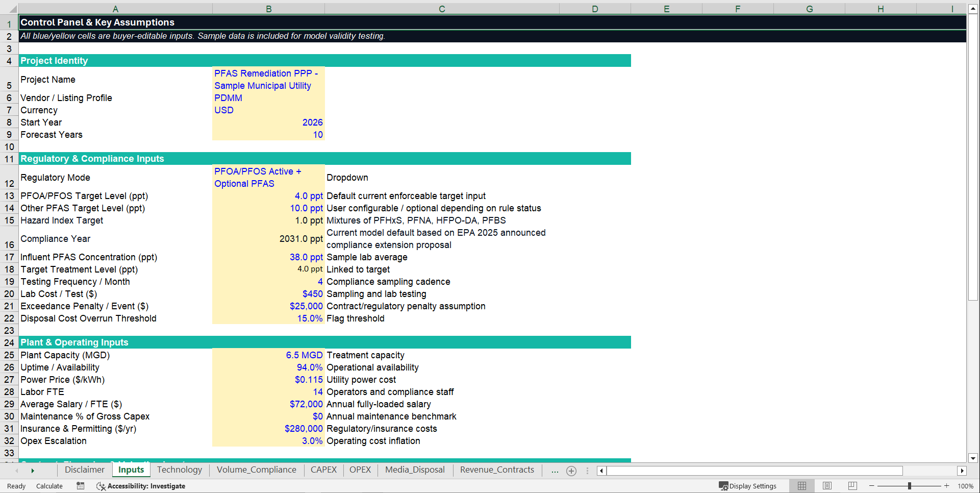Click the Calculate status bar indicator
Image resolution: width=980 pixels, height=493 pixels.
pyautogui.click(x=49, y=486)
